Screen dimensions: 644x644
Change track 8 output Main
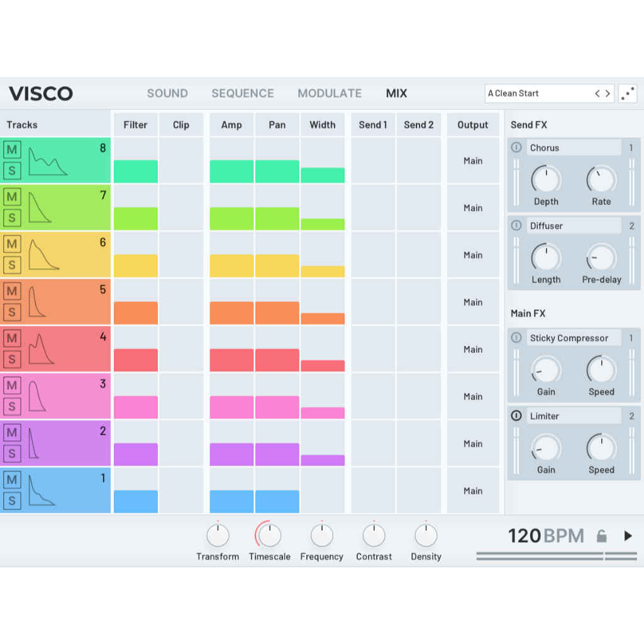[473, 160]
